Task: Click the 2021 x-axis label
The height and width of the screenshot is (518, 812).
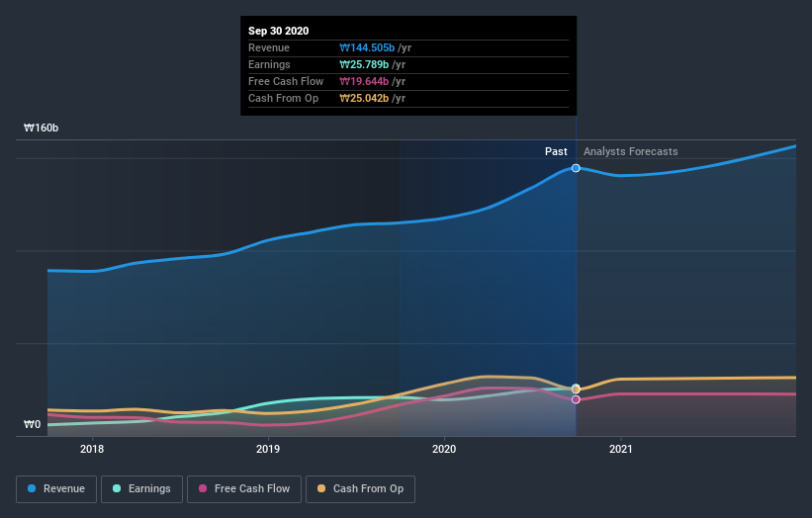Action: coord(620,449)
